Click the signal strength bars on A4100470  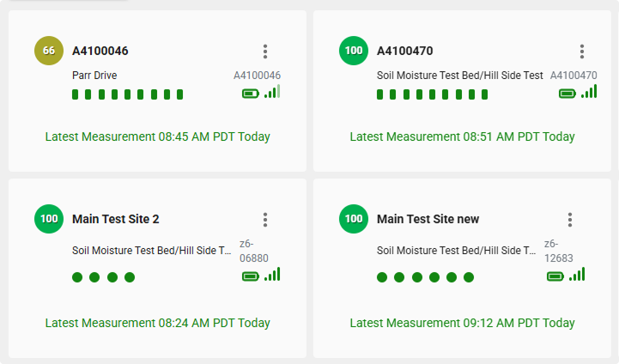(589, 91)
